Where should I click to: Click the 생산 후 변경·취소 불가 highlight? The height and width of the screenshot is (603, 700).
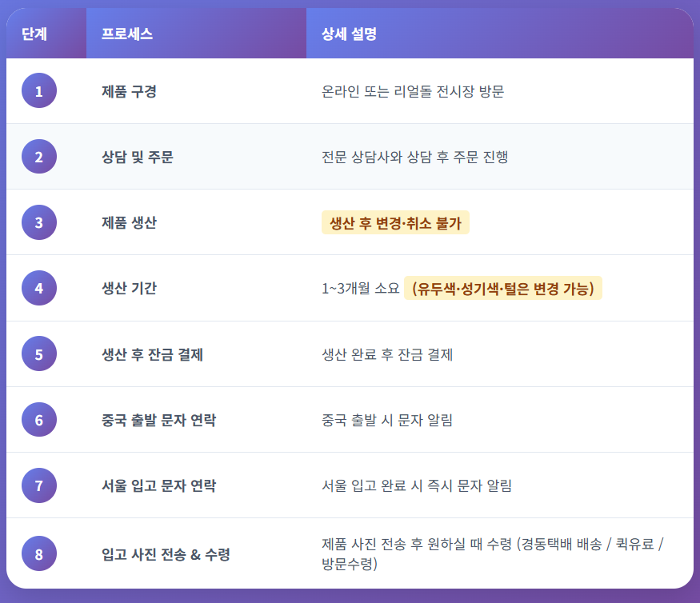tap(395, 222)
